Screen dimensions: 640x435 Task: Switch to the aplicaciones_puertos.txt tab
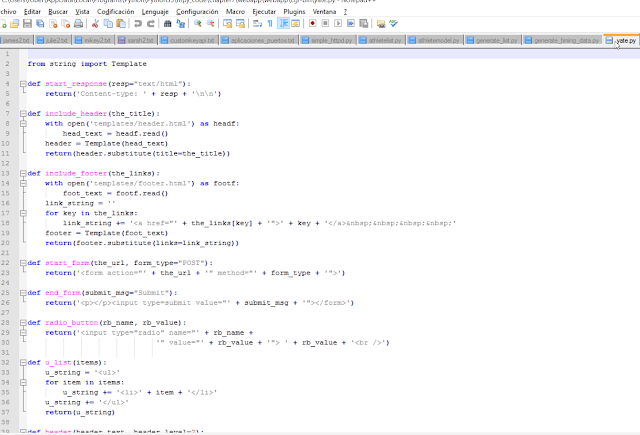tap(259, 40)
